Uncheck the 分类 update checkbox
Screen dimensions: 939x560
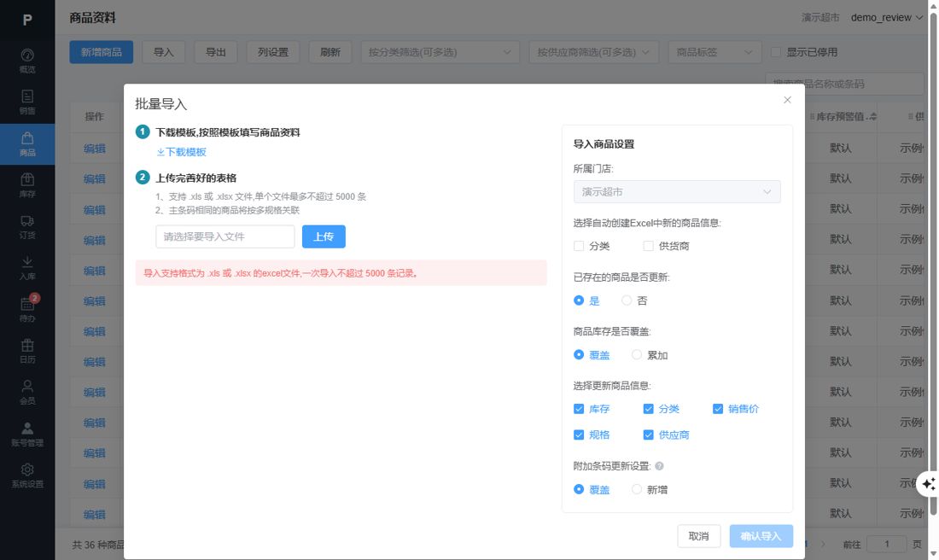coord(648,408)
